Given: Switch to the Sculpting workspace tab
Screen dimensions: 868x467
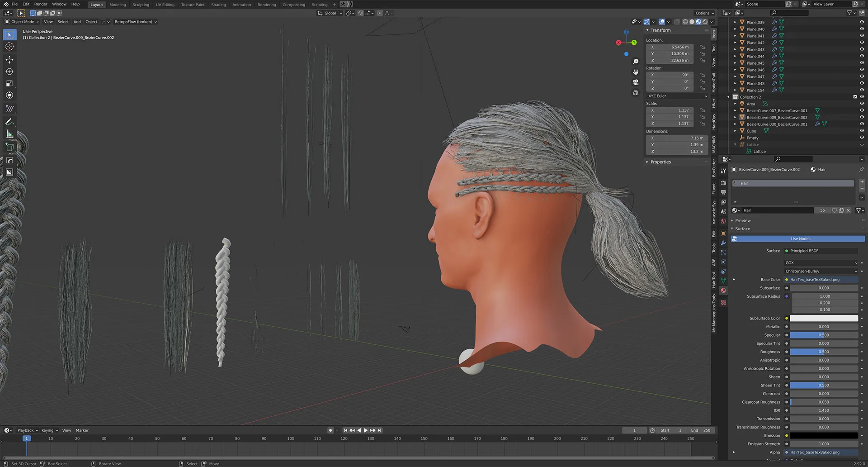Looking at the screenshot, I should [x=141, y=5].
